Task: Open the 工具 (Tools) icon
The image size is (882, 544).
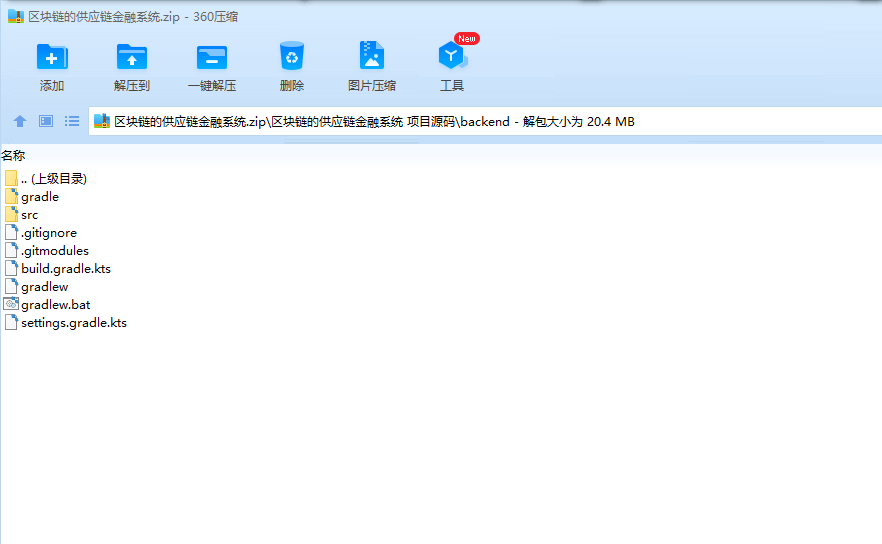Action: coord(452,55)
